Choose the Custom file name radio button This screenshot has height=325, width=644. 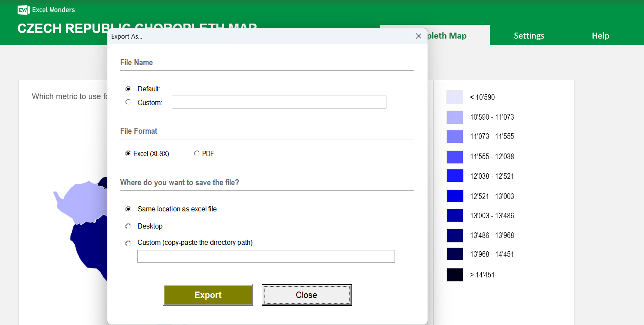[x=128, y=102]
